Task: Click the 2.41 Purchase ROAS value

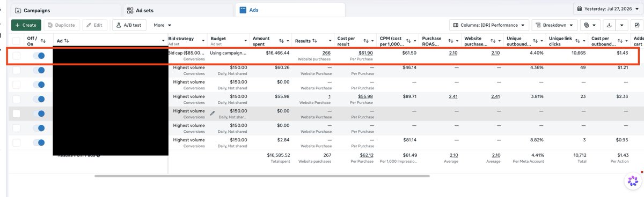Action: (x=453, y=96)
